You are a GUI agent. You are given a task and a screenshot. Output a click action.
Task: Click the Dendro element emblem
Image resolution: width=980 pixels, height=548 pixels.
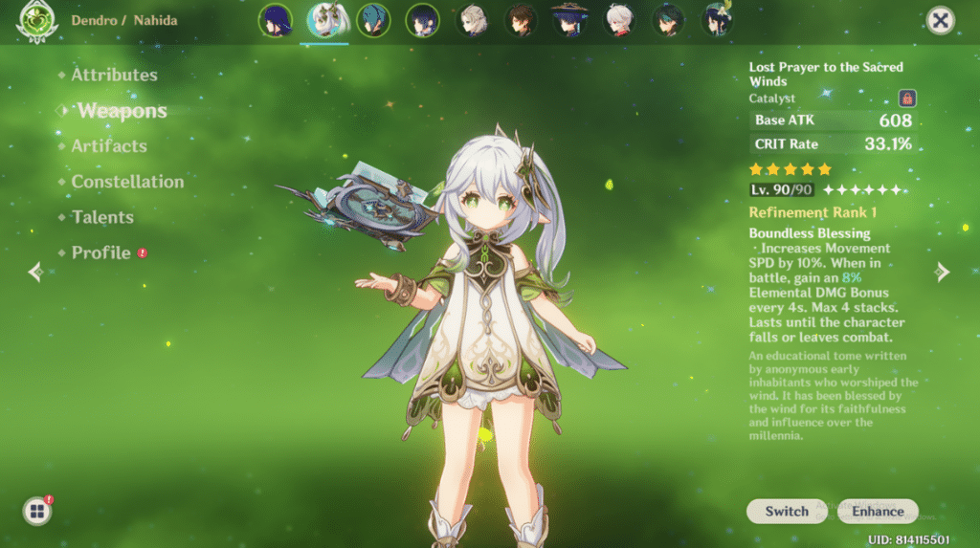tap(37, 21)
